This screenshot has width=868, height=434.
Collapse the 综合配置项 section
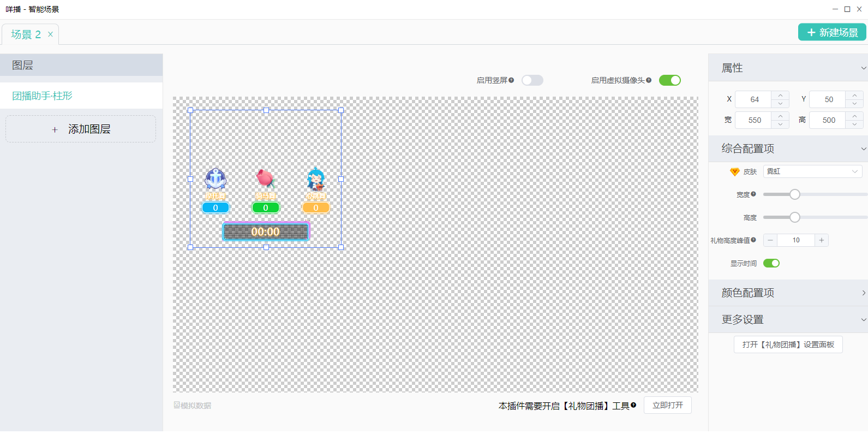pyautogui.click(x=863, y=148)
